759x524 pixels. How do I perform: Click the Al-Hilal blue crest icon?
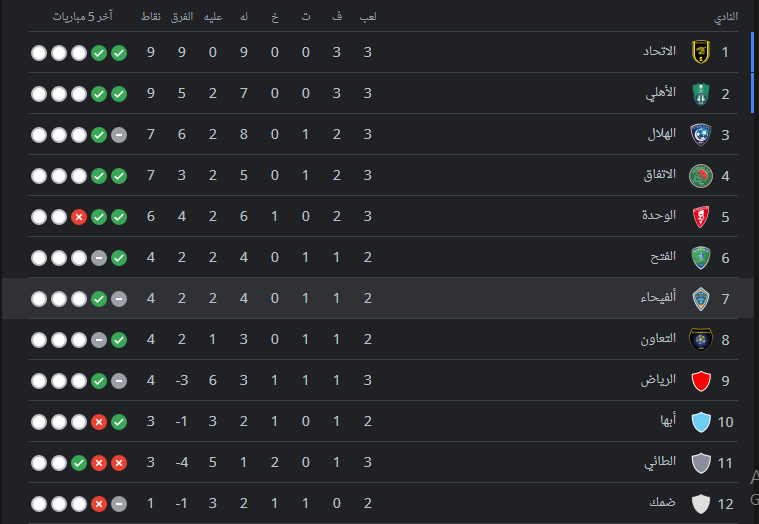coord(700,134)
